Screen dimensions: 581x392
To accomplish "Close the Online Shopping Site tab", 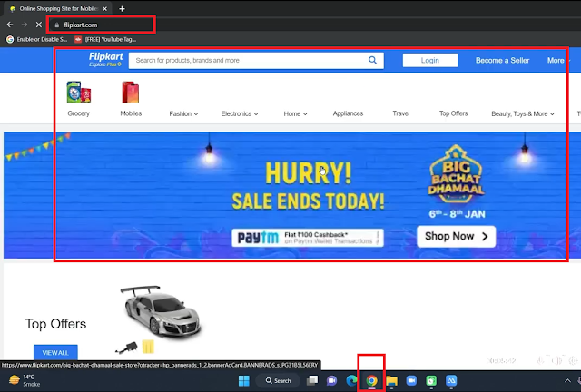I will (105, 8).
